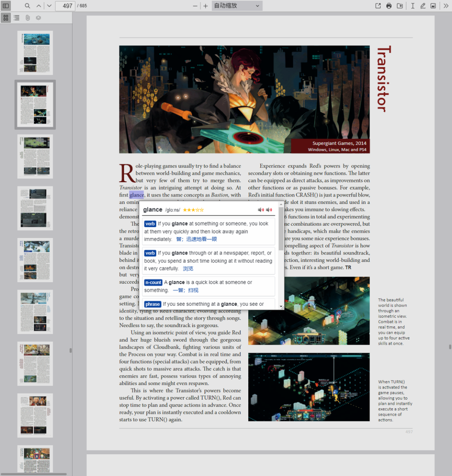Download the PDF with the save icon
The image size is (452, 476).
tap(400, 6)
